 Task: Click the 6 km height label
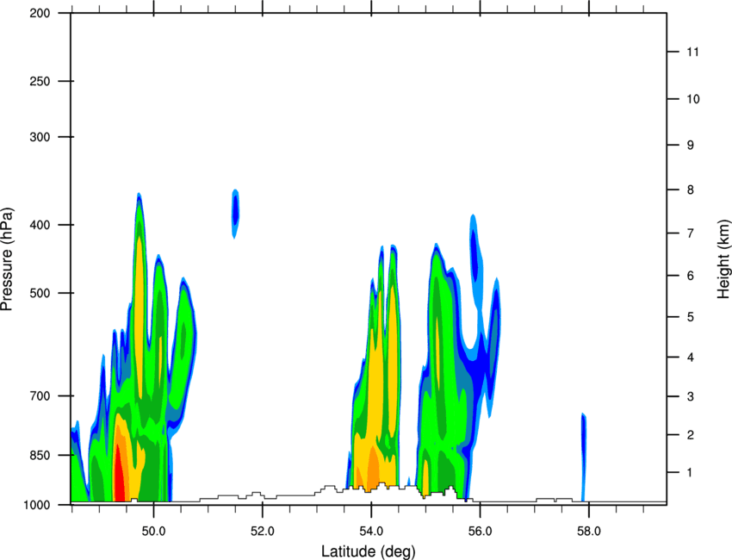[x=691, y=276]
